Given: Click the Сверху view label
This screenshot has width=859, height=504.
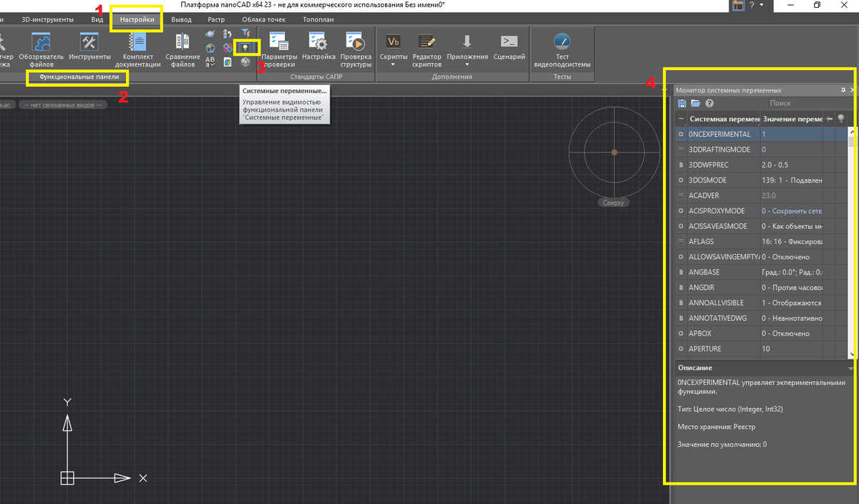Looking at the screenshot, I should (x=613, y=203).
